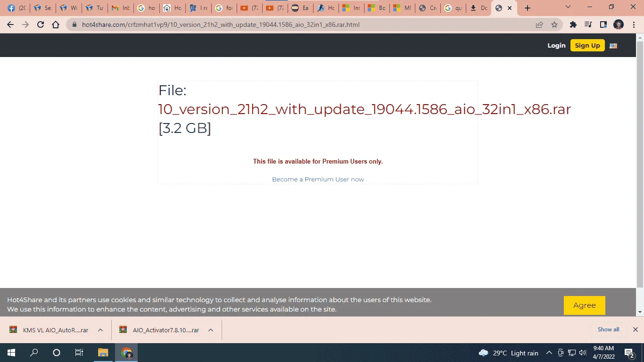Image resolution: width=644 pixels, height=362 pixels.
Task: Click the file name 10_version_21h2 rar link
Action: pyautogui.click(x=364, y=109)
